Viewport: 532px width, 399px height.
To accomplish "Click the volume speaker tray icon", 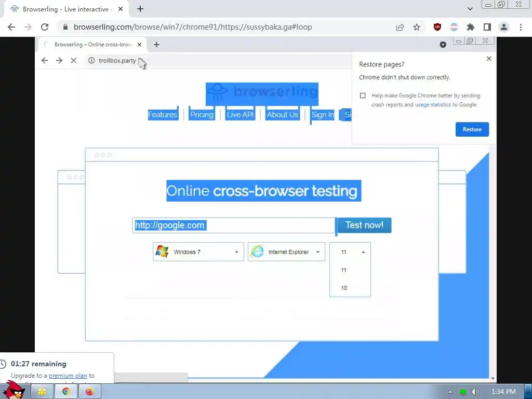I will pos(475,392).
